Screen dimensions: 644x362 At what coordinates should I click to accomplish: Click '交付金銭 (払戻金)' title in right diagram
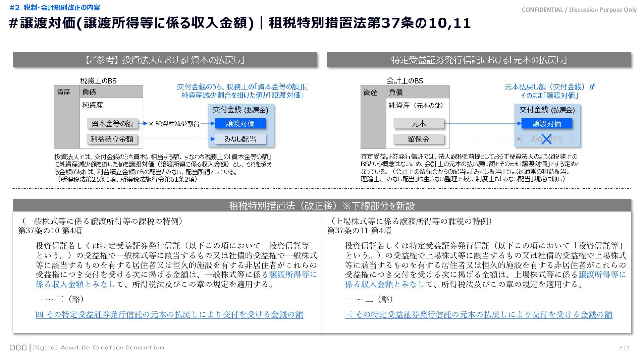pos(547,110)
